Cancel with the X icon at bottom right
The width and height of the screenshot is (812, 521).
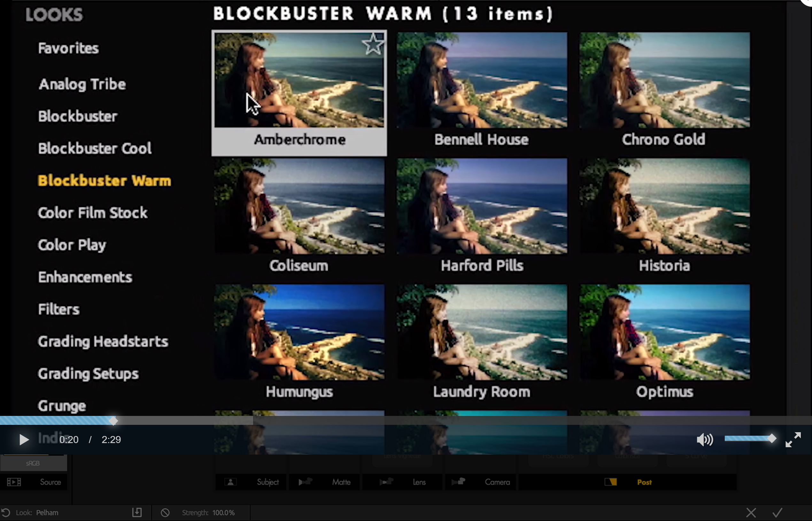[751, 512]
